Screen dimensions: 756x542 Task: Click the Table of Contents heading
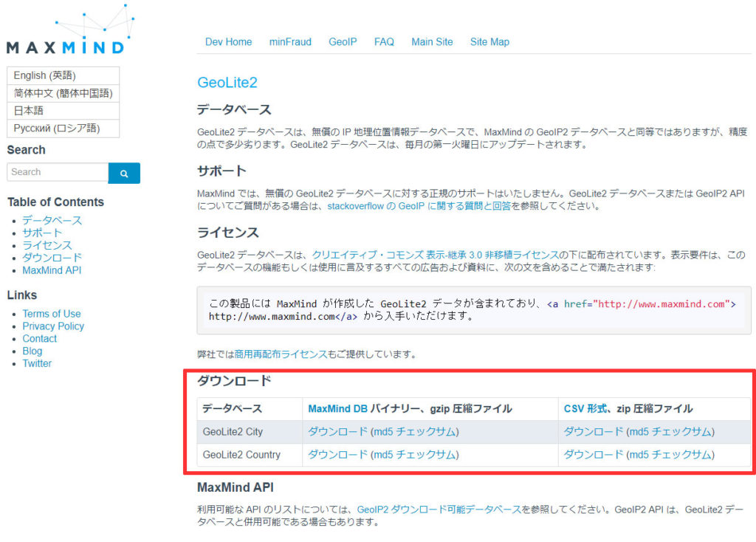point(55,202)
